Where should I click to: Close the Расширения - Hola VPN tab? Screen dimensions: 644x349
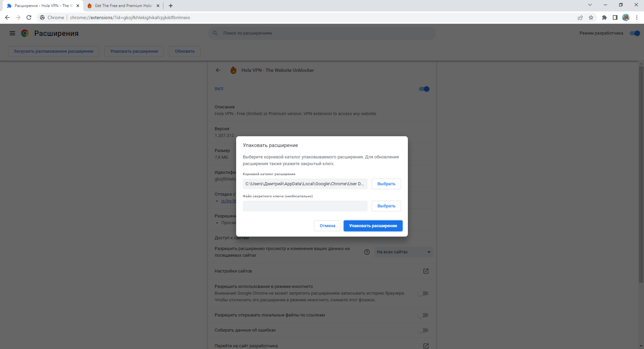click(x=78, y=6)
